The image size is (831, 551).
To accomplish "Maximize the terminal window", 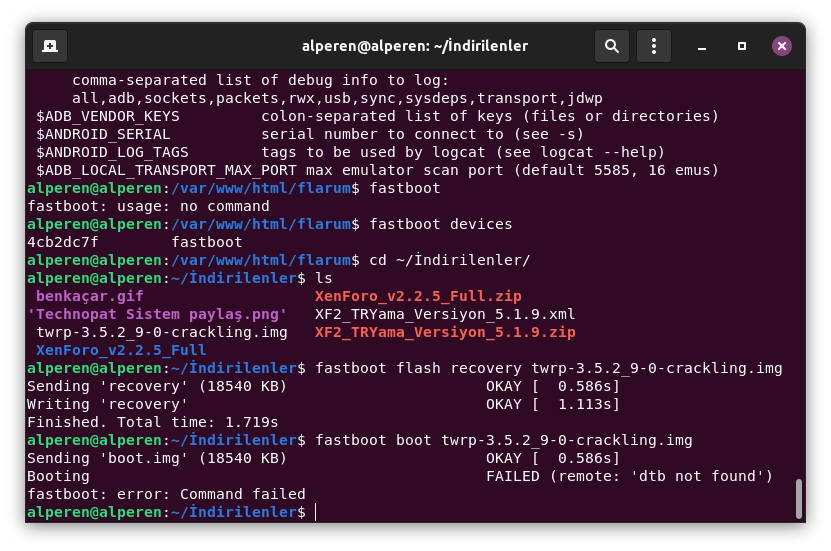I will pyautogui.click(x=742, y=46).
